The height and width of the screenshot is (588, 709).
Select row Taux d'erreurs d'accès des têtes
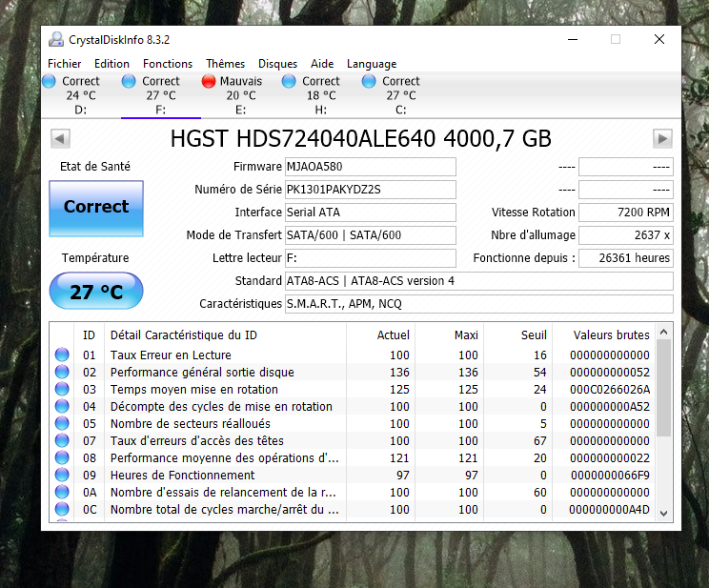point(353,441)
